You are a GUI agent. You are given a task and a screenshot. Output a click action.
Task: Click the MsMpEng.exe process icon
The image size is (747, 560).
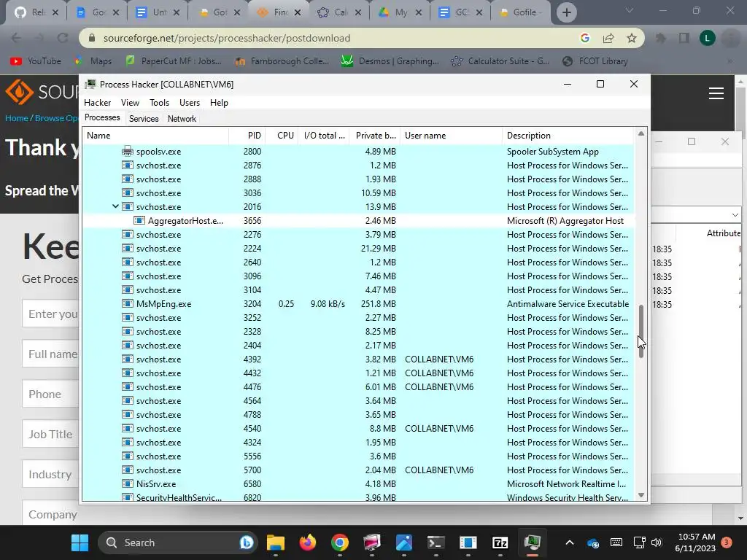pyautogui.click(x=127, y=304)
